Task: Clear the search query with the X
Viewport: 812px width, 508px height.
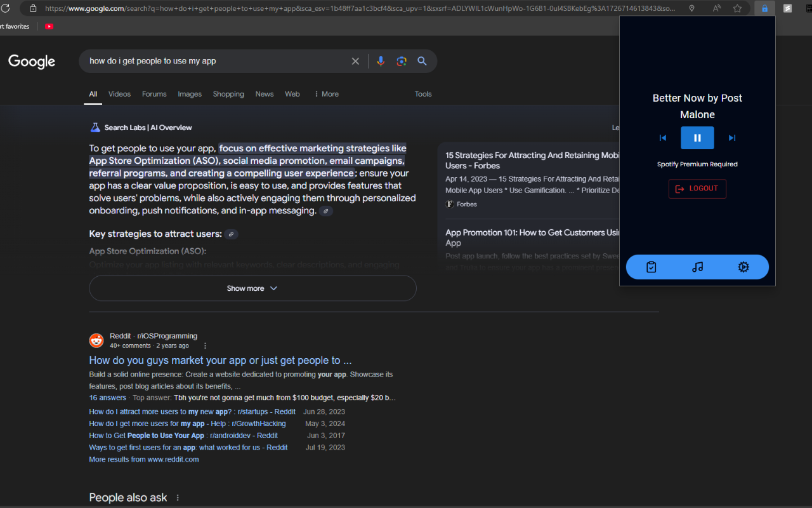Action: [x=355, y=60]
